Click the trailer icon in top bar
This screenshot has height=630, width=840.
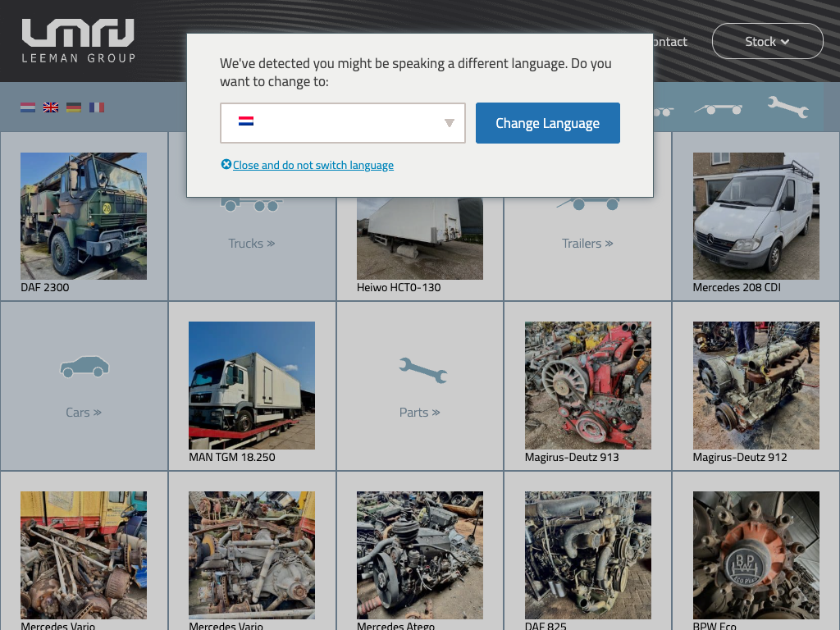pyautogui.click(x=718, y=108)
